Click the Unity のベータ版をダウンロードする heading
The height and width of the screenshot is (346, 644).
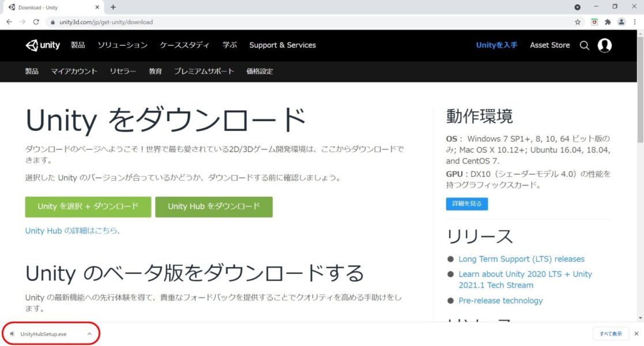coord(195,273)
